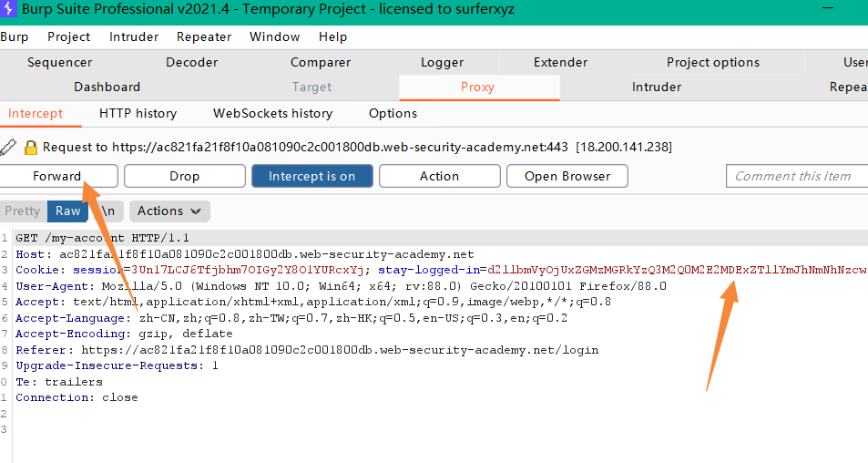868x463 pixels.
Task: Switch to Pretty view
Action: (23, 211)
